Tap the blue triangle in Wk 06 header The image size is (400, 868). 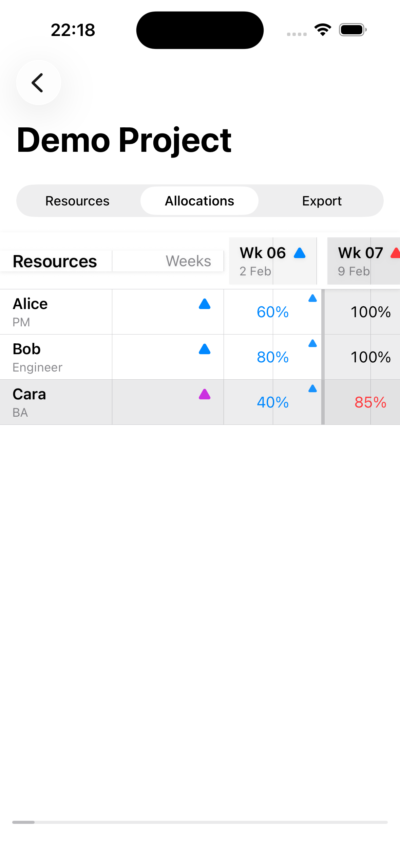tap(299, 253)
